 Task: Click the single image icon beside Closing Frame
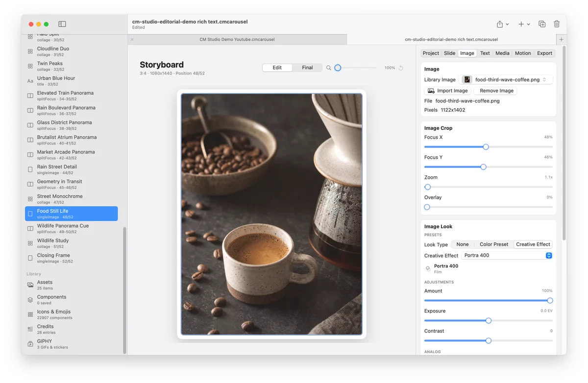[30, 258]
